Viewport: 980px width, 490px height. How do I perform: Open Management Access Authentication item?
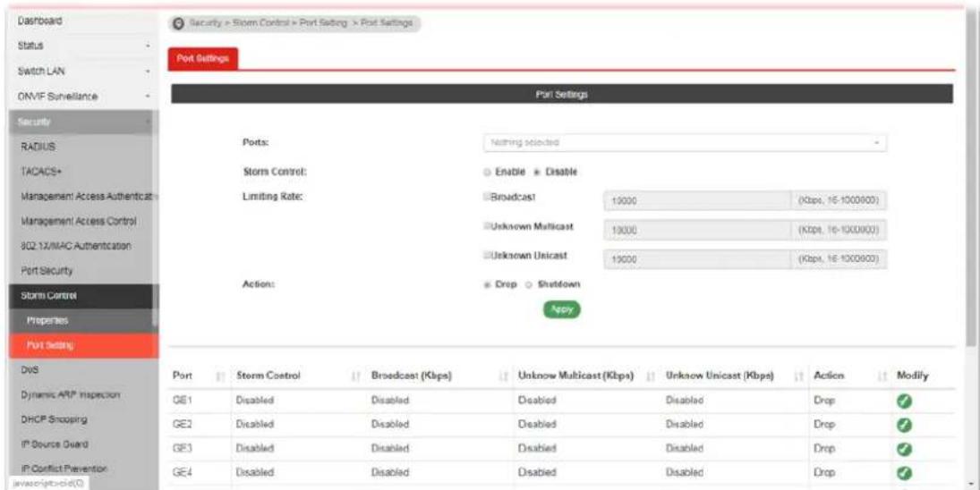coord(84,197)
